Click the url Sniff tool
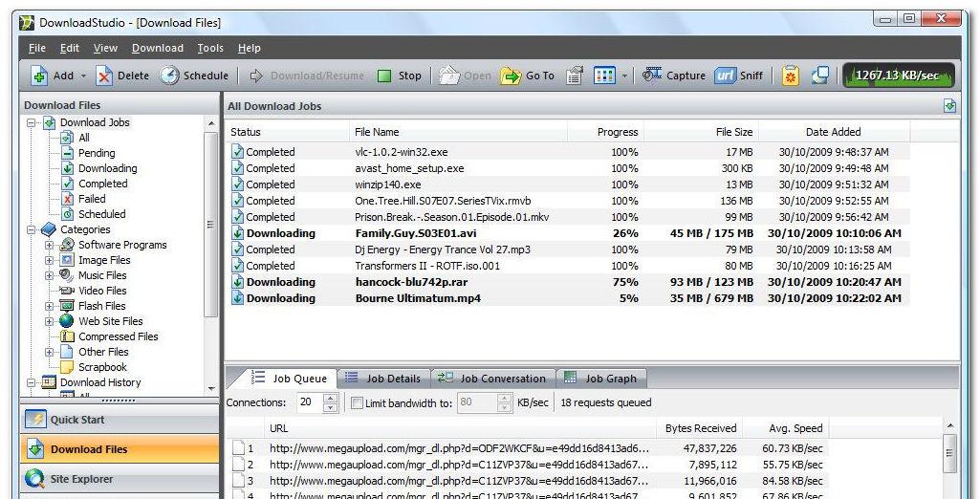This screenshot has height=499, width=980. click(x=739, y=76)
